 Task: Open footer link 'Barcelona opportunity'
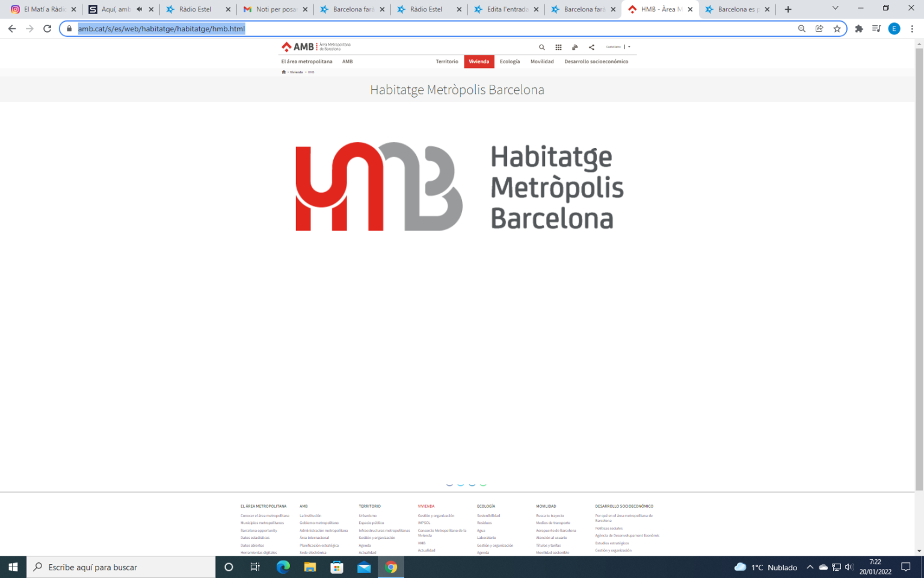click(x=259, y=530)
